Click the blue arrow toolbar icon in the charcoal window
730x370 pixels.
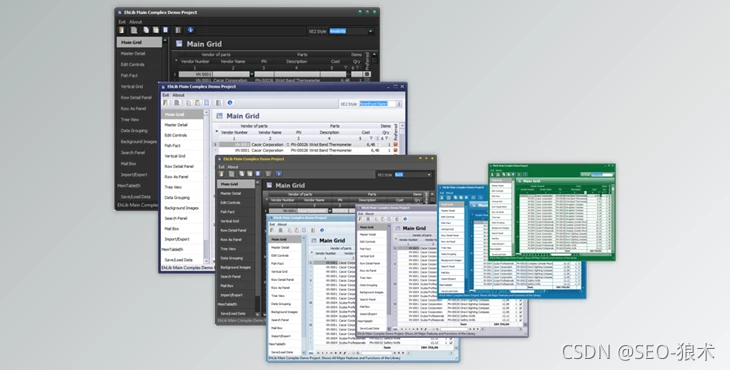coord(278,174)
